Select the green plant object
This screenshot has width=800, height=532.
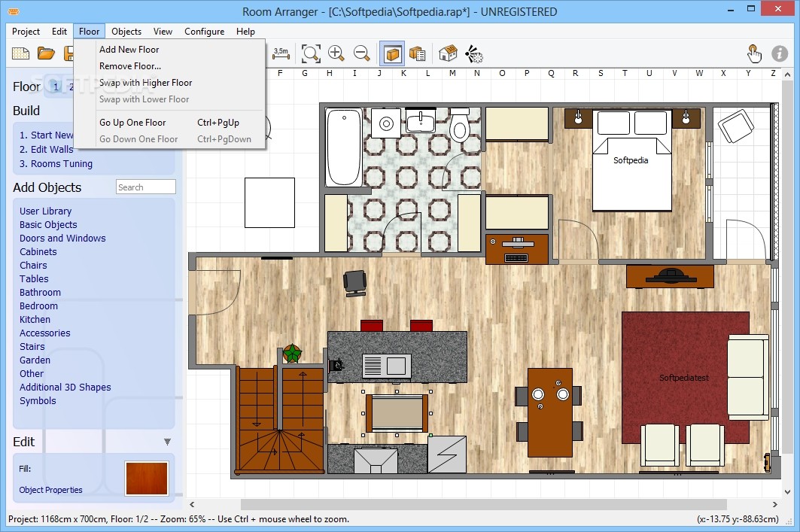click(292, 353)
